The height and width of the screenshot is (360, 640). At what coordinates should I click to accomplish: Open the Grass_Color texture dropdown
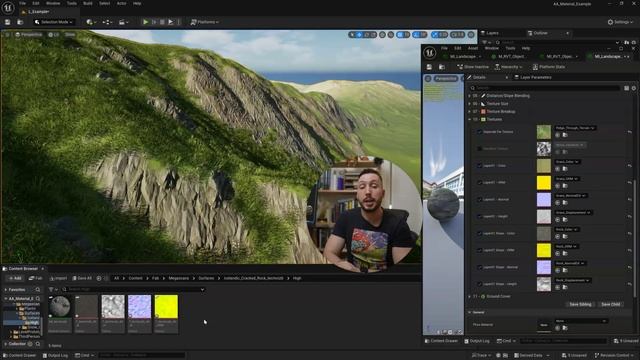click(567, 162)
